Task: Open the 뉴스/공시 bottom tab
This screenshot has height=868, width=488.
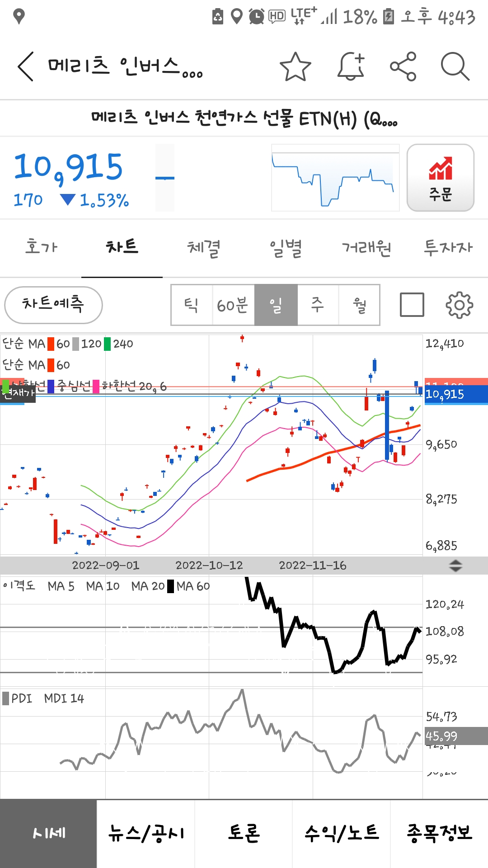Action: (x=146, y=833)
